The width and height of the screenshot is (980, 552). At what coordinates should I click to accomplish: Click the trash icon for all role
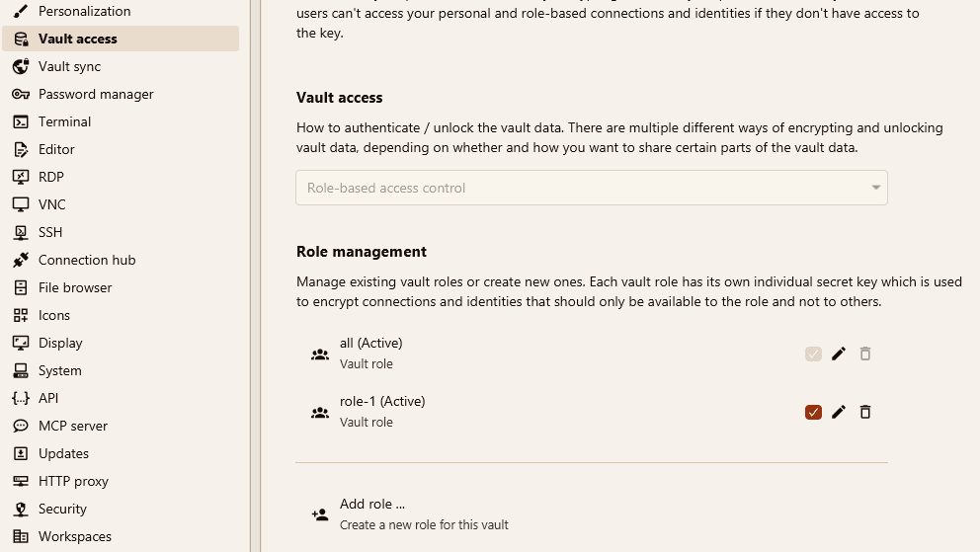tap(865, 355)
